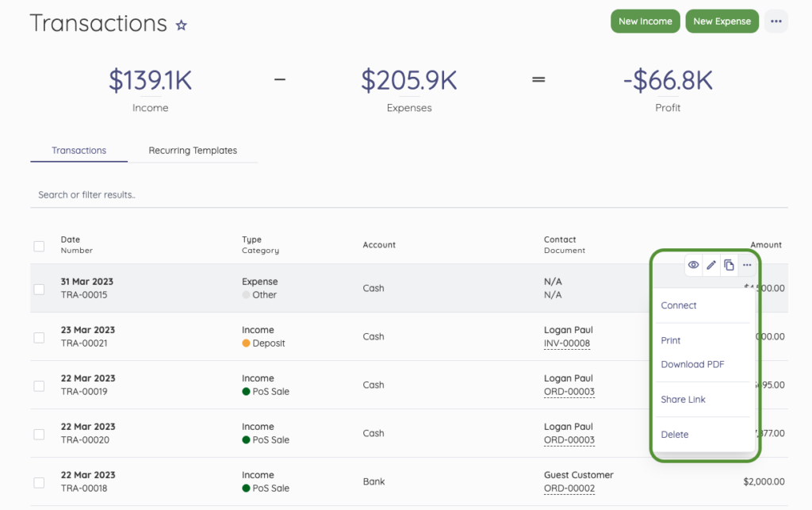Choose Connect from the context menu
Screen dimensions: 812x510
point(679,305)
